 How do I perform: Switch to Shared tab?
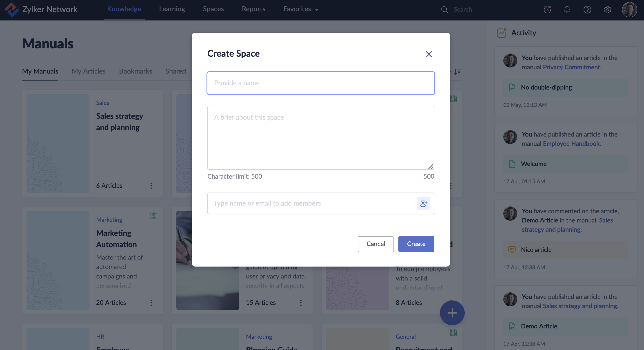tap(175, 71)
